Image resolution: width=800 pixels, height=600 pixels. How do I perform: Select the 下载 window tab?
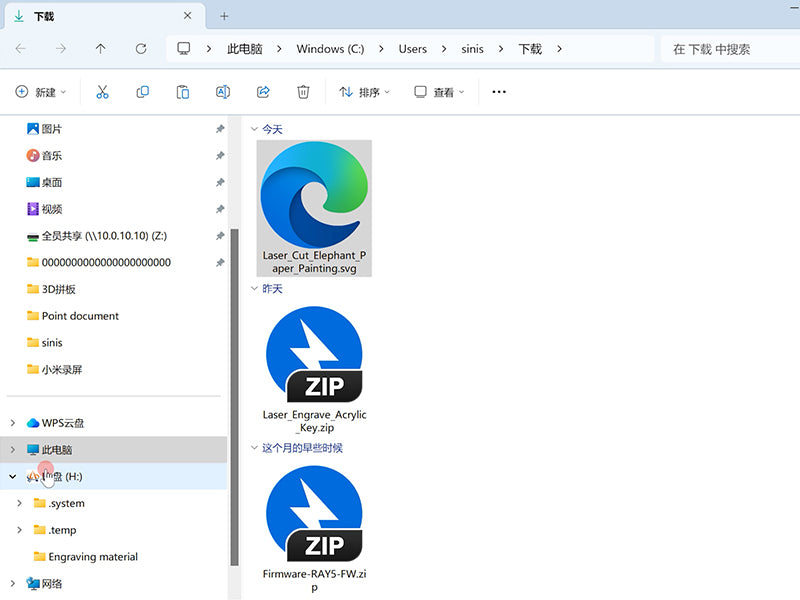click(x=105, y=16)
